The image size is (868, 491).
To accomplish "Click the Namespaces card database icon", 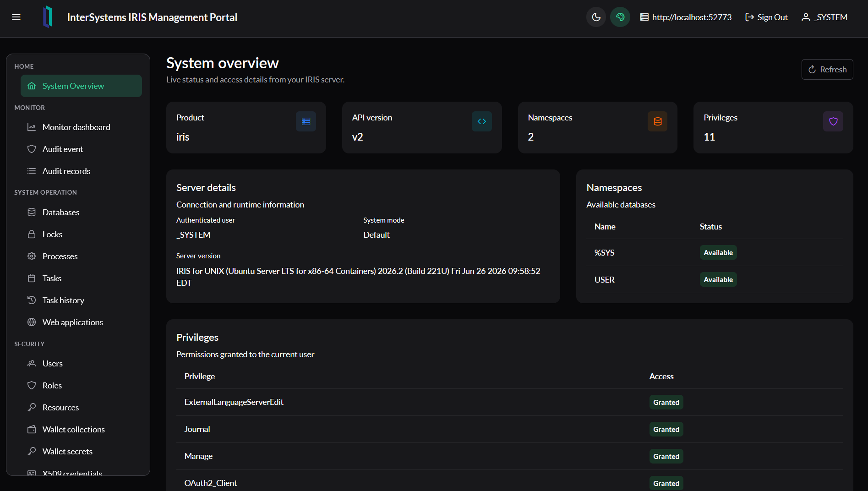I will tap(658, 121).
